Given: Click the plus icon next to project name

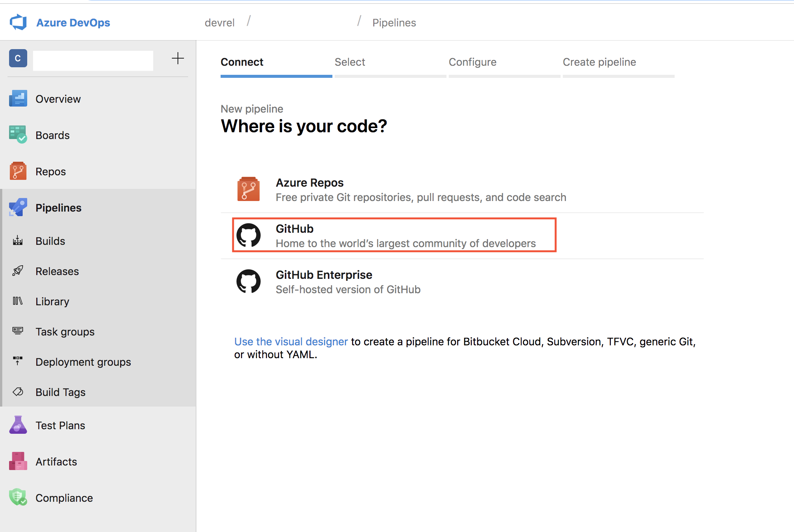Looking at the screenshot, I should (x=178, y=58).
